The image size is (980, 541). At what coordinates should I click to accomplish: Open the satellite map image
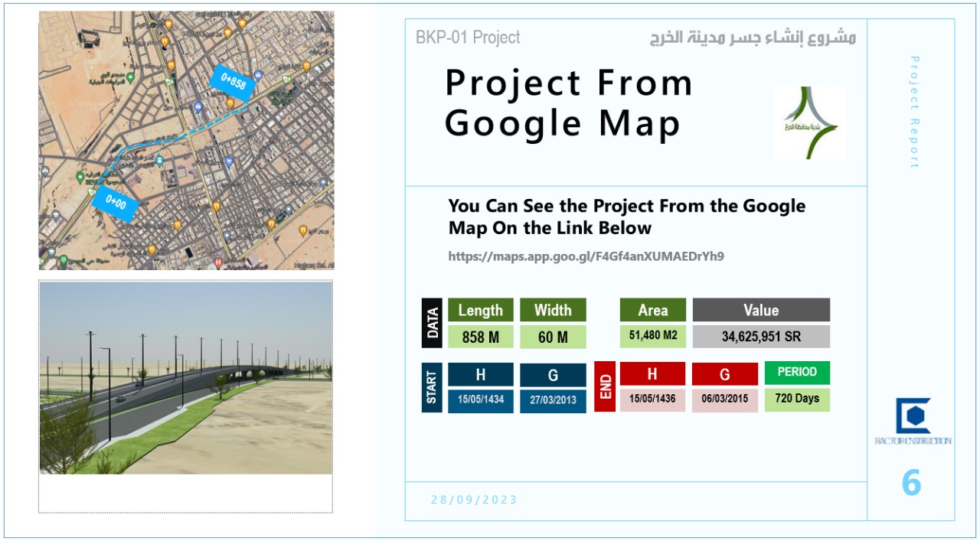click(186, 141)
